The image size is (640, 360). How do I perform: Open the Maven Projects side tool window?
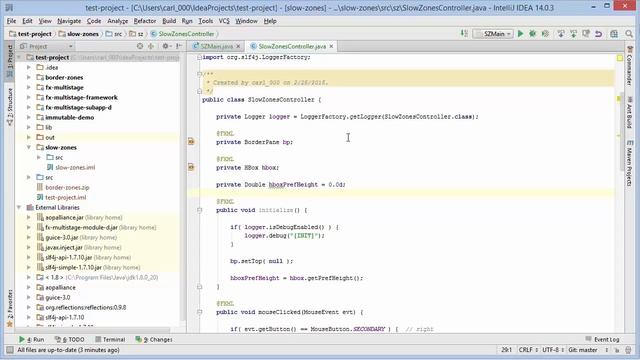629,163
